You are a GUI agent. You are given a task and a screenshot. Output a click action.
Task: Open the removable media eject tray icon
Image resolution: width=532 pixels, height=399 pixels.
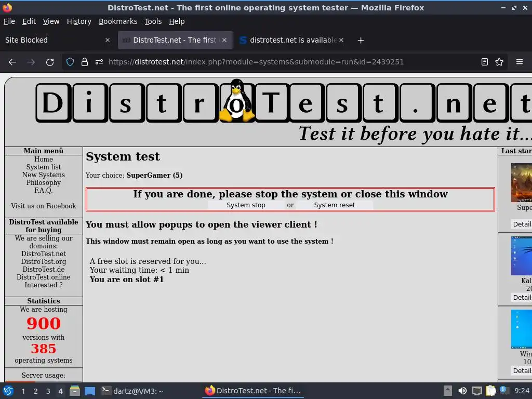[x=447, y=391]
